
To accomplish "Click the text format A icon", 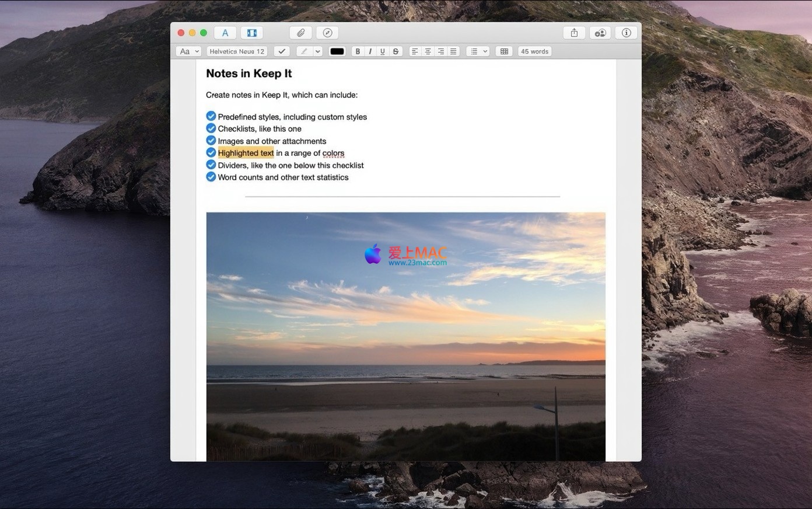I will [x=225, y=33].
